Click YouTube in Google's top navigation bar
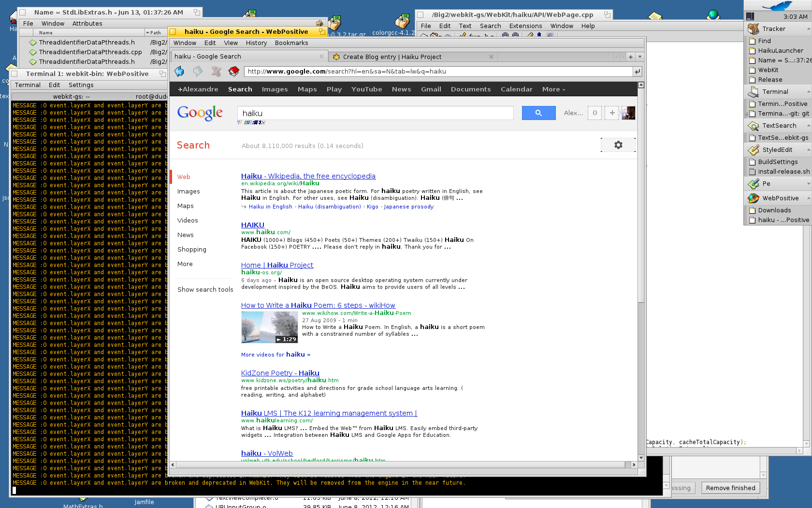The image size is (812, 508). (366, 90)
